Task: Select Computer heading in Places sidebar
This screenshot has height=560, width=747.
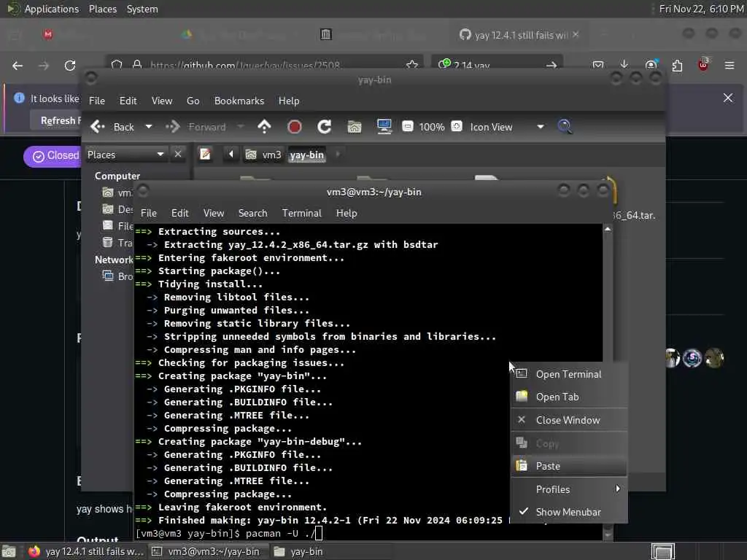Action: 117,176
